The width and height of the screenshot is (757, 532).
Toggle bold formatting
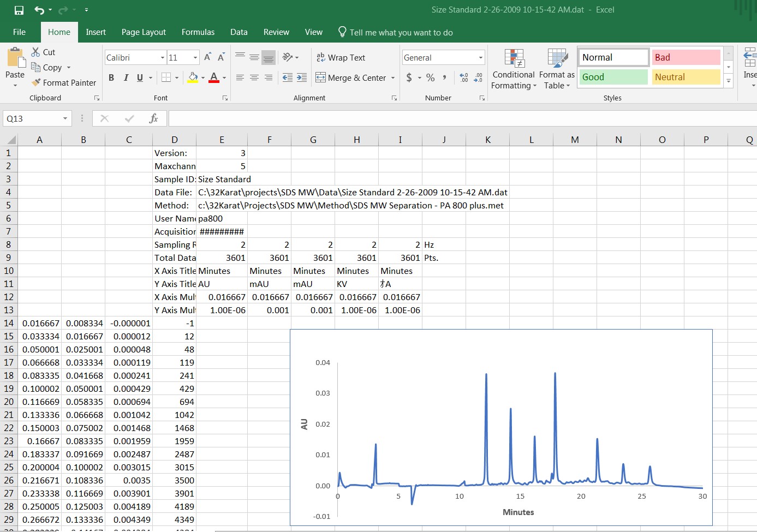(111, 77)
